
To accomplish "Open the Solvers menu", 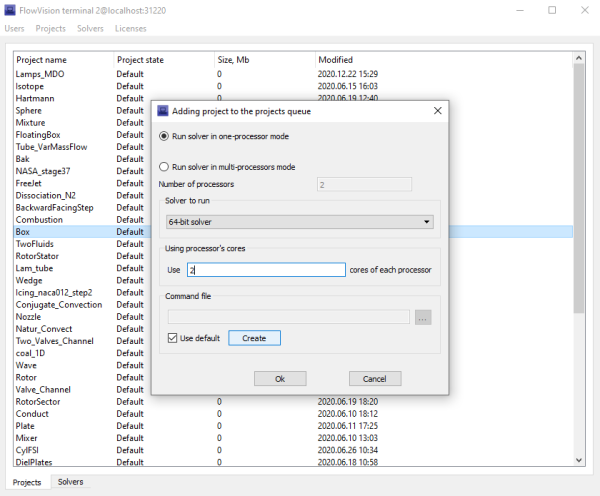I will [90, 28].
